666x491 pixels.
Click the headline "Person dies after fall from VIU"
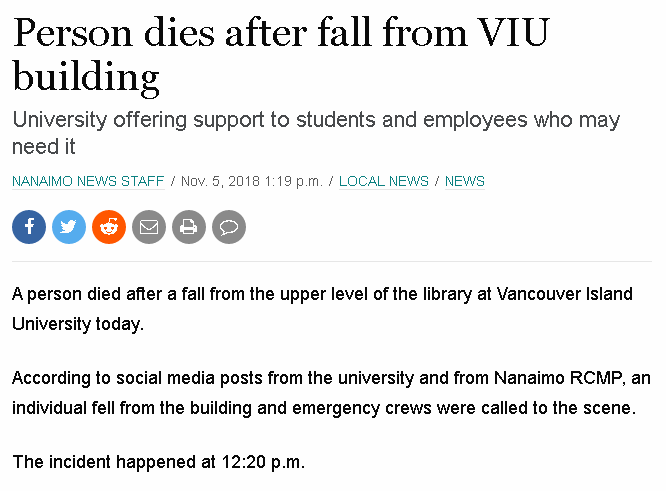tap(281, 32)
